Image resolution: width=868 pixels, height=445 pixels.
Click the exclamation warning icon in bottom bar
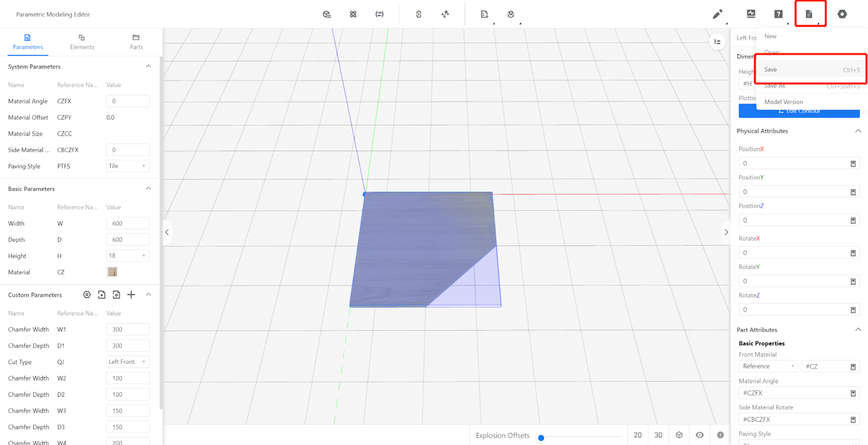720,435
